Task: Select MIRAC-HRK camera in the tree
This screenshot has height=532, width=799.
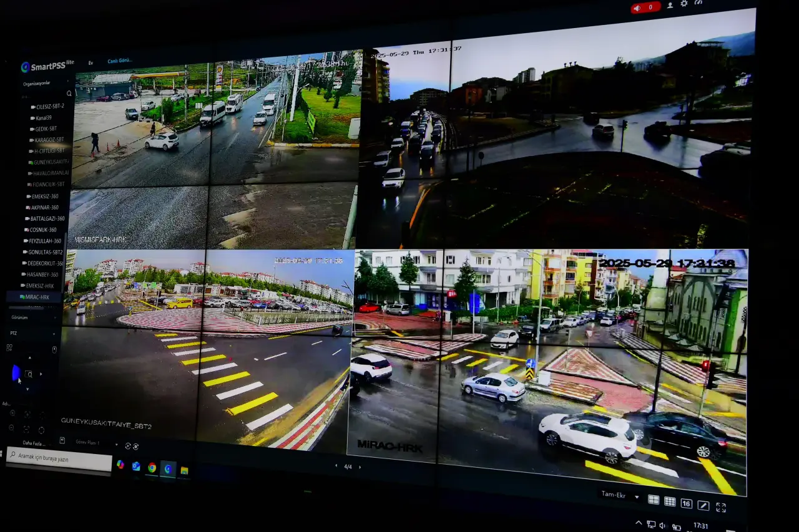Action: coord(34,297)
